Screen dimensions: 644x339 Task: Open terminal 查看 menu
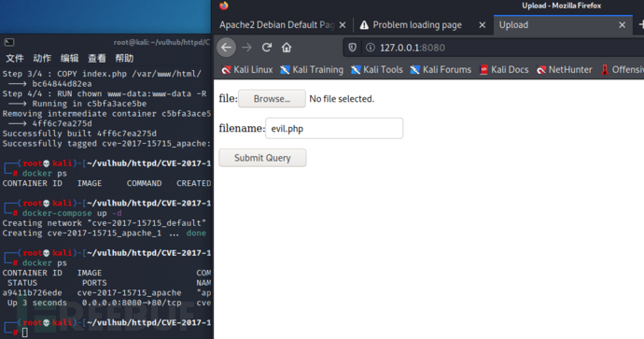coord(97,58)
